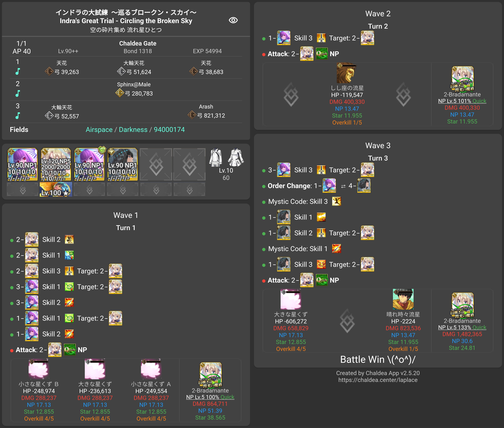Click the Quick card icon in Wave 2 attack

tap(322, 54)
